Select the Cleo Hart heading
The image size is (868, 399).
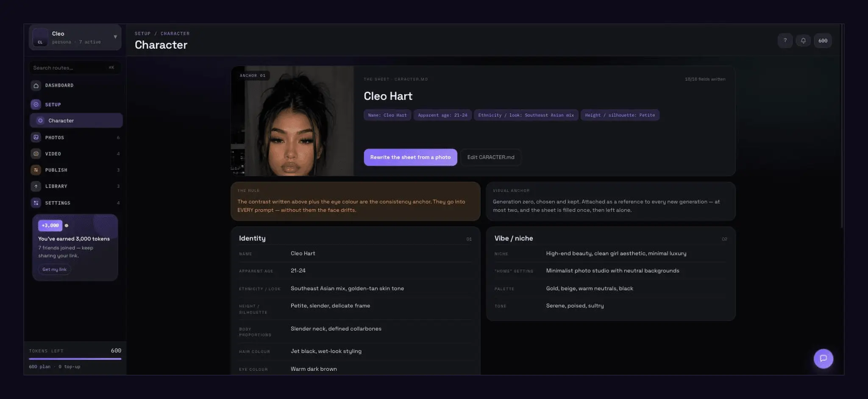pyautogui.click(x=388, y=96)
